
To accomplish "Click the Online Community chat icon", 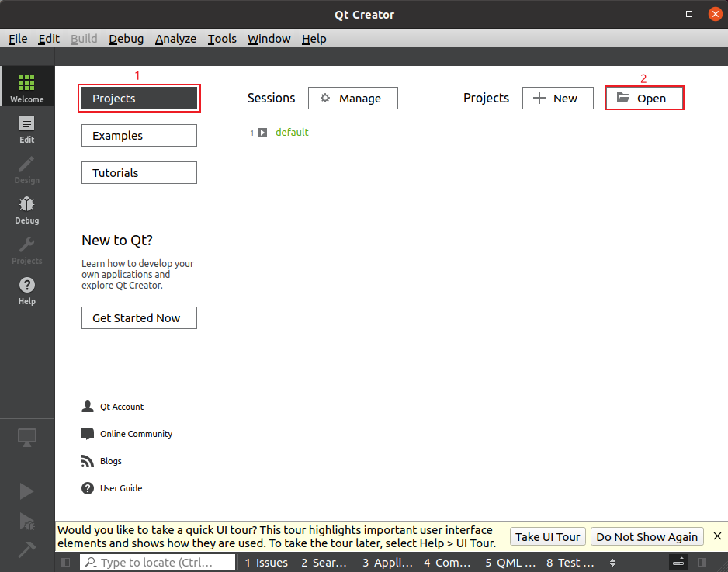I will pyautogui.click(x=87, y=434).
